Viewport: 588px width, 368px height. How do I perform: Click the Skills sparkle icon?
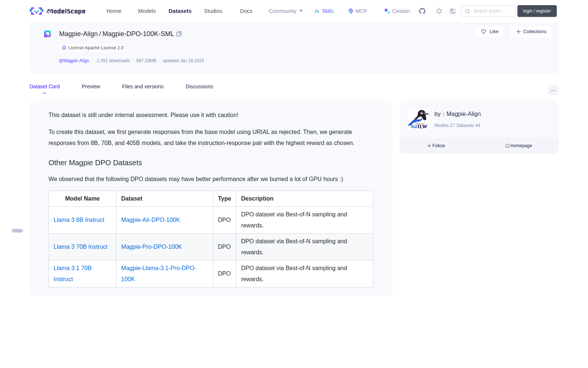coord(317,11)
